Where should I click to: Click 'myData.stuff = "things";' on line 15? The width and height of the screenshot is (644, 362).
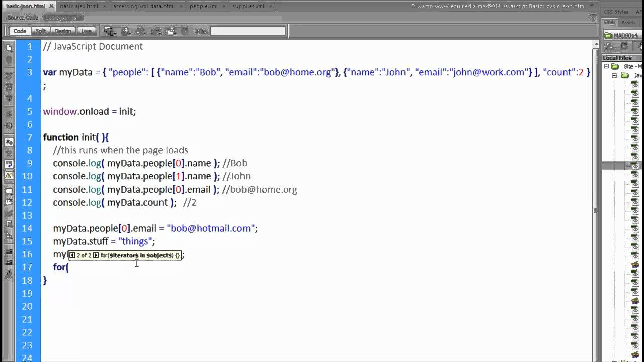[104, 241]
